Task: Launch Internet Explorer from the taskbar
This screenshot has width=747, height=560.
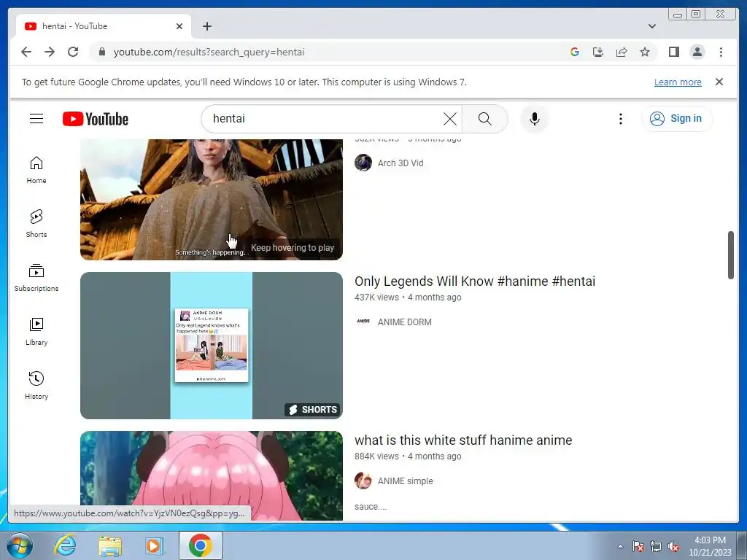Action: [65, 545]
